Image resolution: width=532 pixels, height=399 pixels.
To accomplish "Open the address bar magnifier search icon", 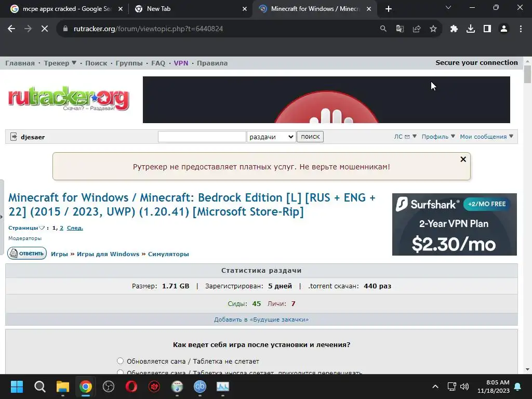I will point(383,29).
